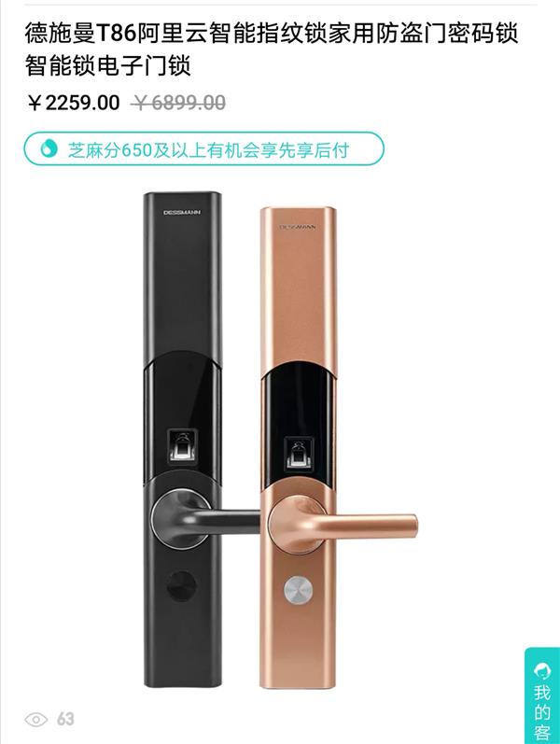Image resolution: width=560 pixels, height=744 pixels.
Task: Click the DESSMANN logo on rose gold lock
Action: click(298, 227)
